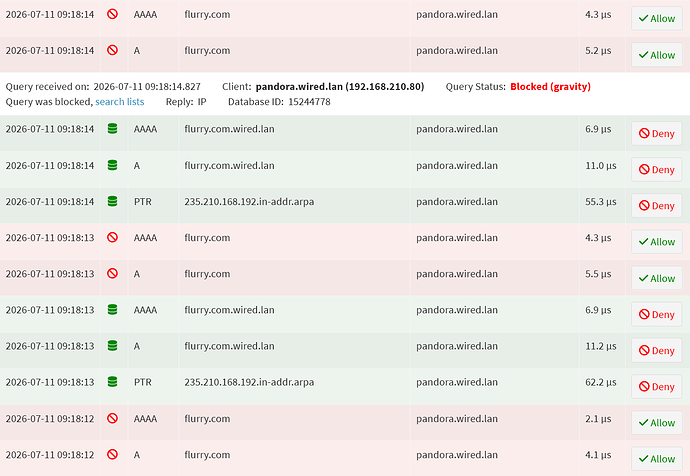Select timestamp of the 5.5 µs row
The height and width of the screenshot is (476, 690).
tap(50, 274)
